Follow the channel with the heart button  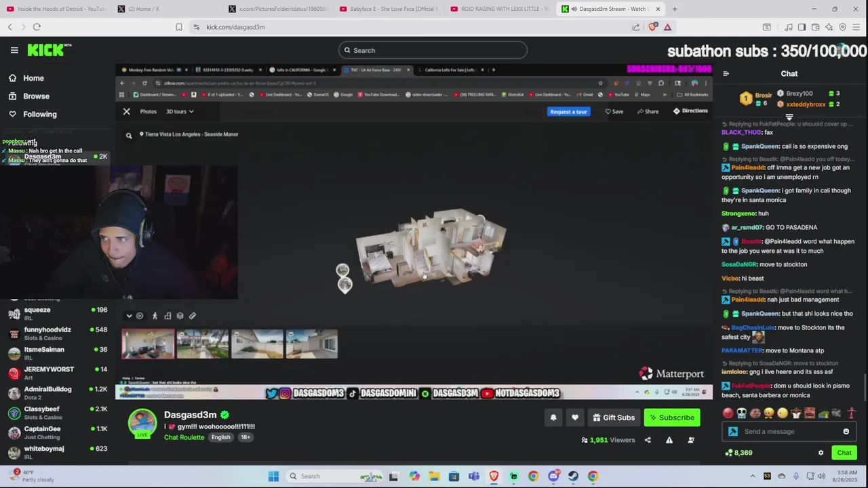[575, 418]
